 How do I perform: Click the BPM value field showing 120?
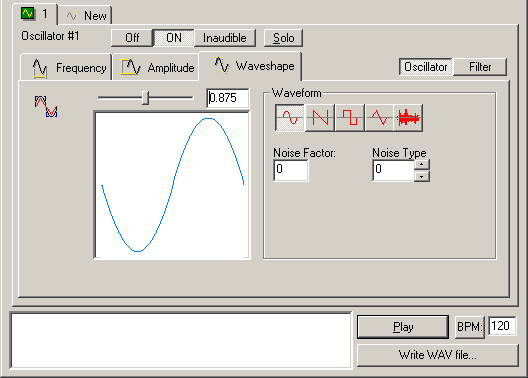tap(502, 326)
